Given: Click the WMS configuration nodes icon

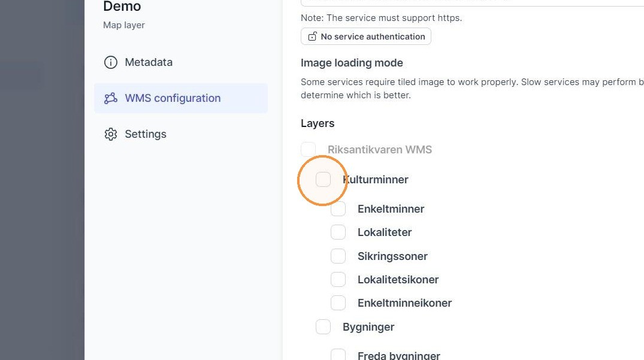Looking at the screenshot, I should [x=110, y=98].
